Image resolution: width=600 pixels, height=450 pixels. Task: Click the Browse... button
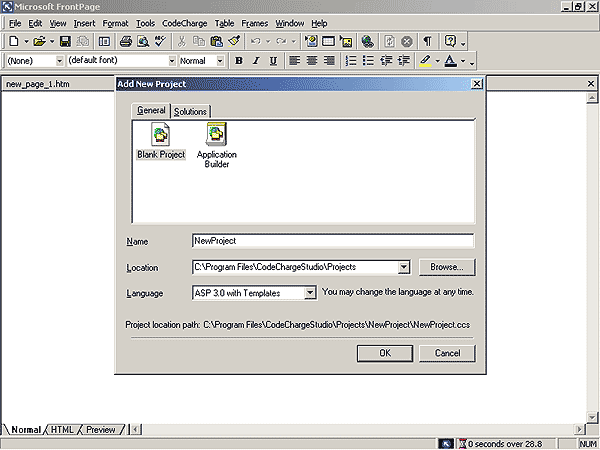coord(447,267)
